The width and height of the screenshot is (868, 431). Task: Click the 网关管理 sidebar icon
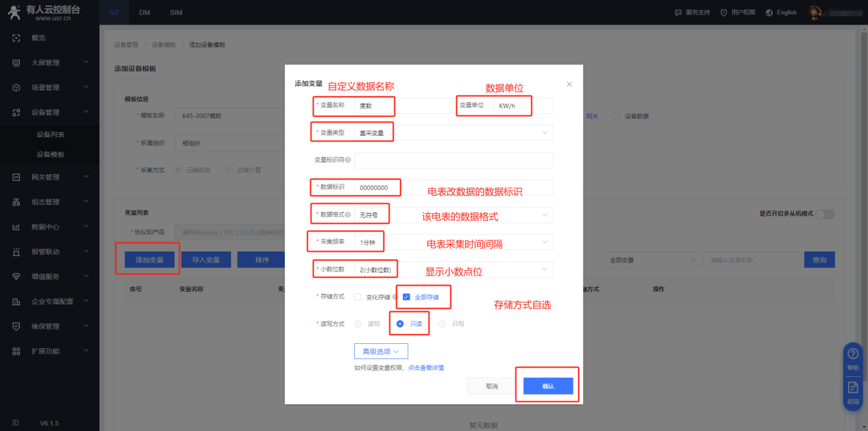coord(16,177)
